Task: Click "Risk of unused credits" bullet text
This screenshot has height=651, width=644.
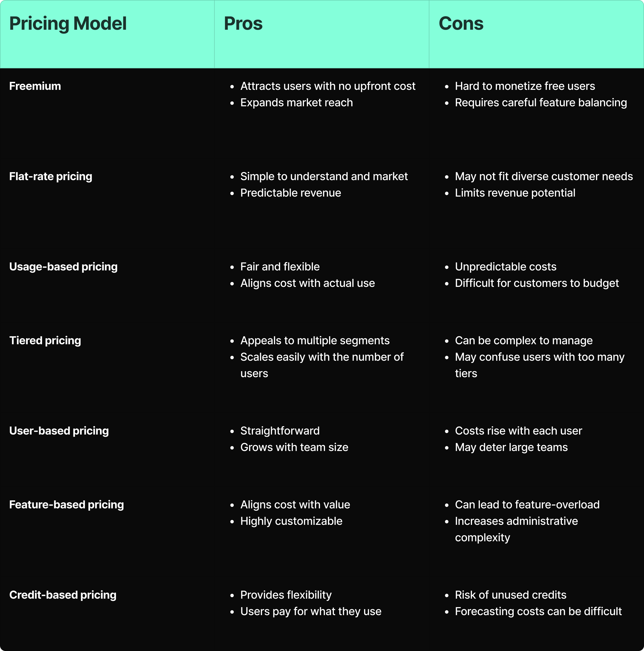Action: click(x=510, y=595)
